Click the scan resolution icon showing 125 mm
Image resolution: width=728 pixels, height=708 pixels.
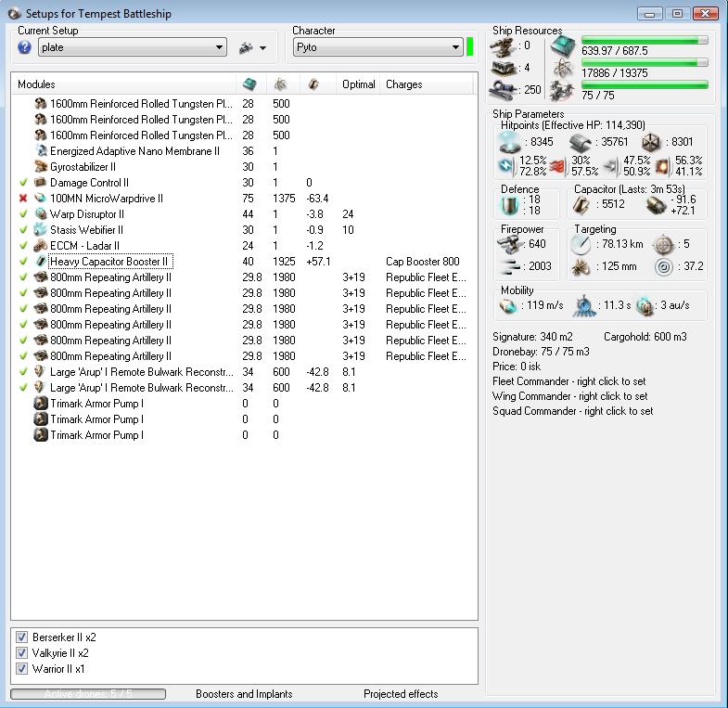[x=581, y=267]
